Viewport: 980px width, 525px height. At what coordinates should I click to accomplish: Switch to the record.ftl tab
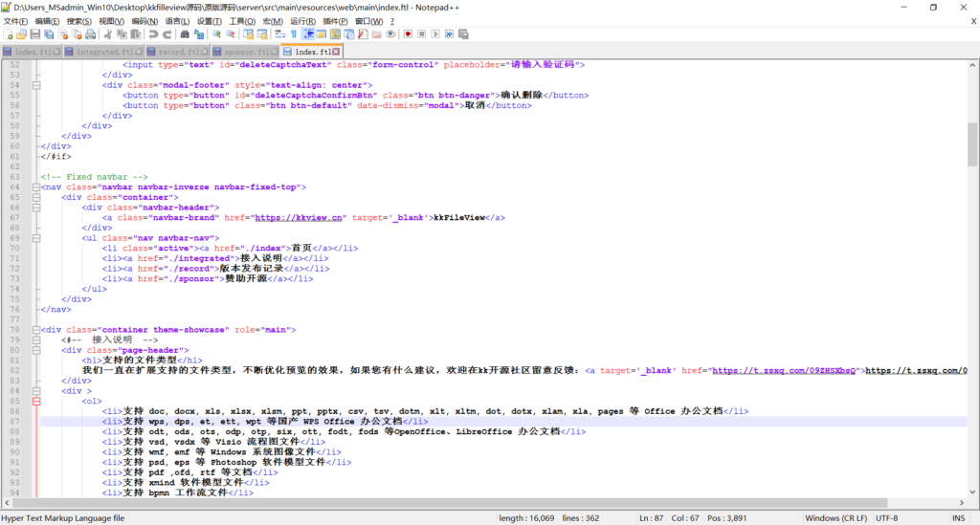pos(178,52)
